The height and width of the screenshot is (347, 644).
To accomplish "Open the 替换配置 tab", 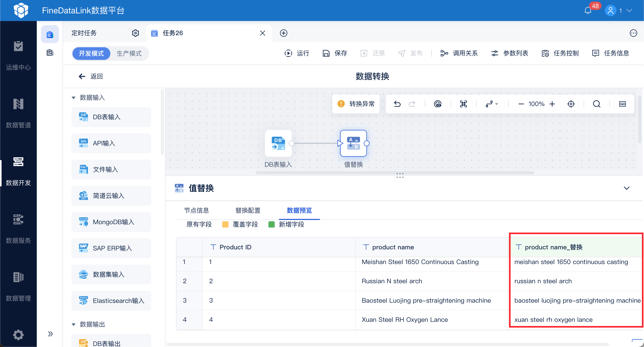I will (248, 211).
